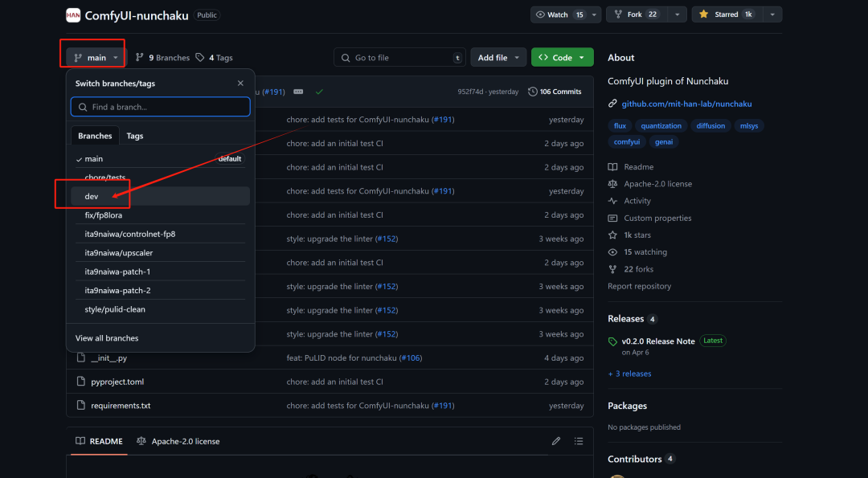Select the ita9naiwa/upscaler branch
Viewport: 868px width, 478px height.
point(161,253)
